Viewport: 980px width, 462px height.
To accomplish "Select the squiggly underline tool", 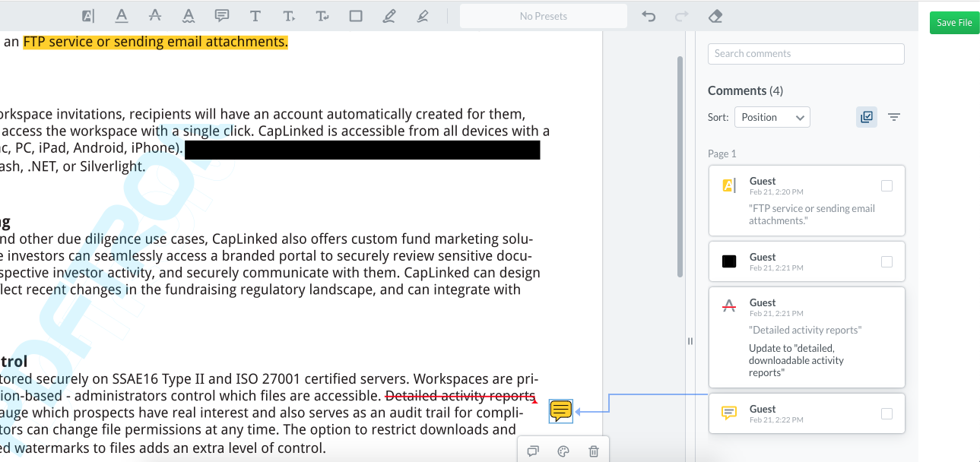I will (189, 16).
